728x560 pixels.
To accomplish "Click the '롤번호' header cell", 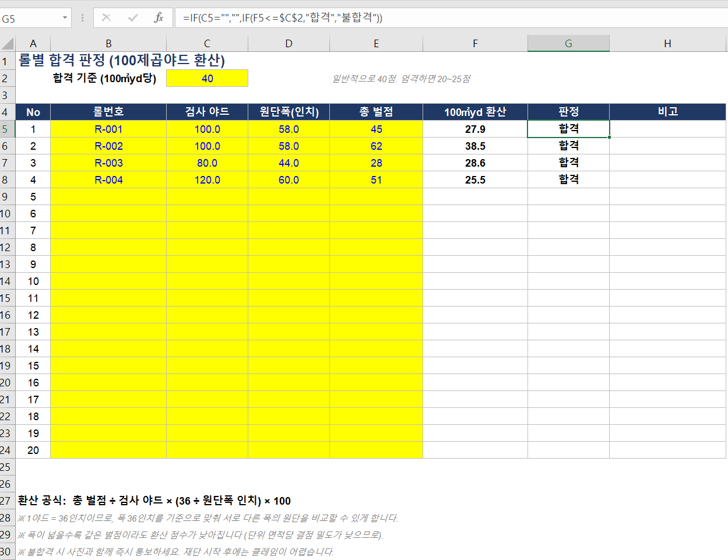I will pyautogui.click(x=108, y=112).
